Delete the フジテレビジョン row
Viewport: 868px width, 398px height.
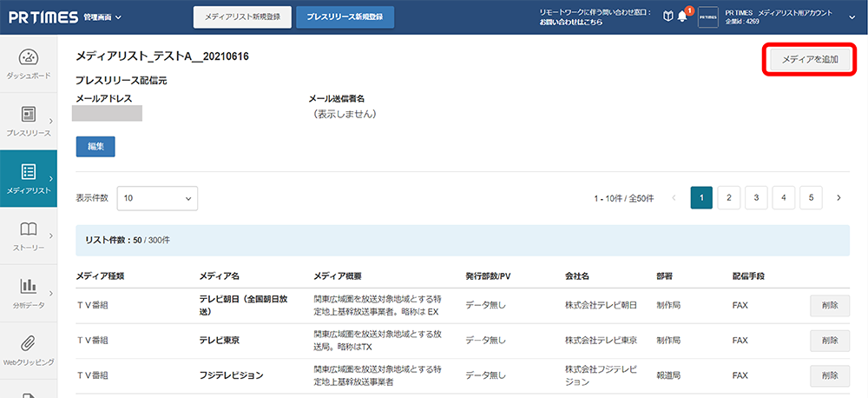[x=830, y=375]
